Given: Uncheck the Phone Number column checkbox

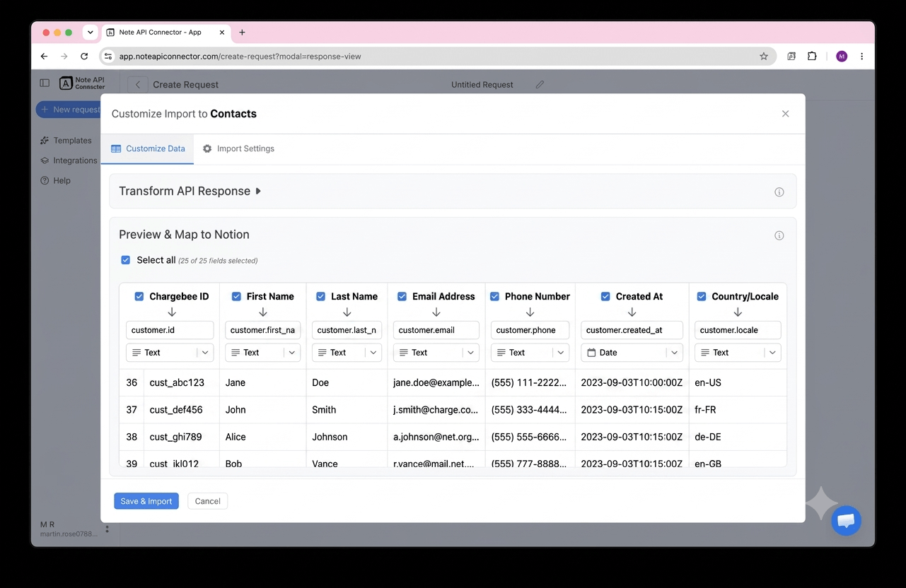Looking at the screenshot, I should 494,296.
